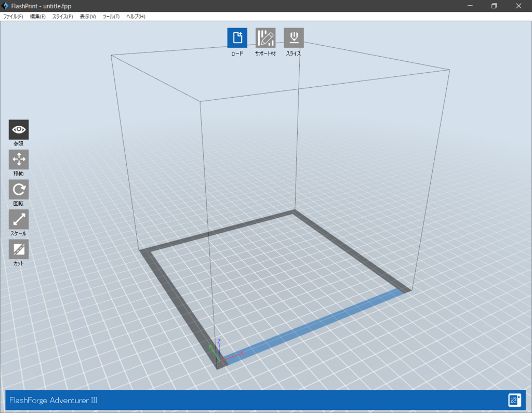Viewport: 532px width, 413px height.
Task: Open the Support material (サポート材) tool
Action: (265, 38)
